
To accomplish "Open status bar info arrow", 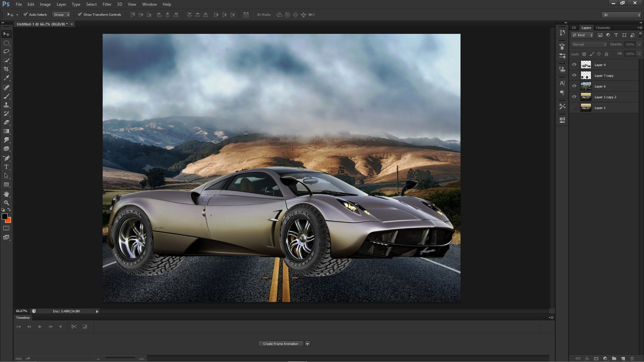I will pos(97,311).
